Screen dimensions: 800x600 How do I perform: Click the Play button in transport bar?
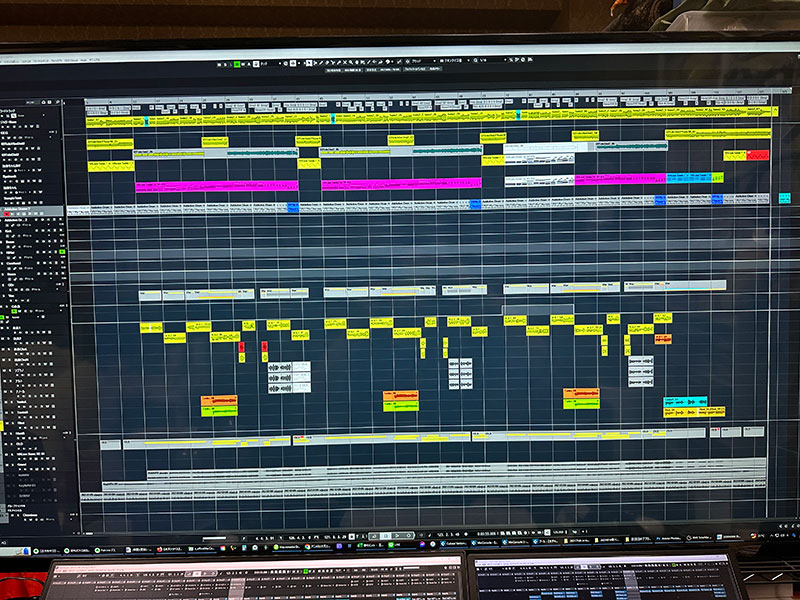[x=397, y=536]
